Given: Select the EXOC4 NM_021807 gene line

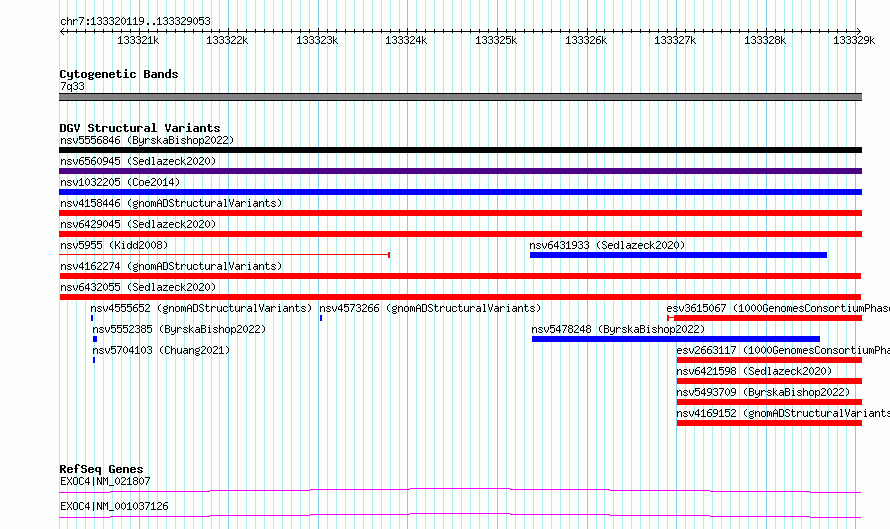Looking at the screenshot, I should [x=460, y=490].
